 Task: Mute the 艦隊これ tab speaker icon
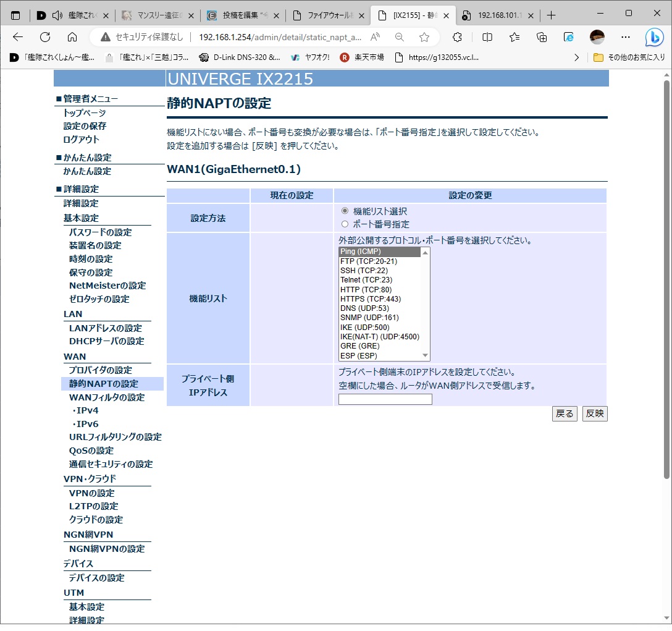(x=57, y=16)
